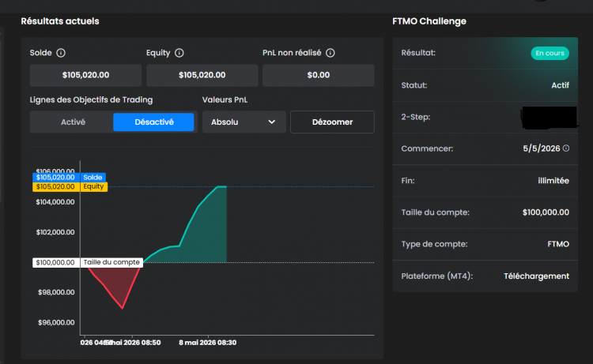Click the Dézoomer button
Screen dimensions: 593x364
[332, 122]
